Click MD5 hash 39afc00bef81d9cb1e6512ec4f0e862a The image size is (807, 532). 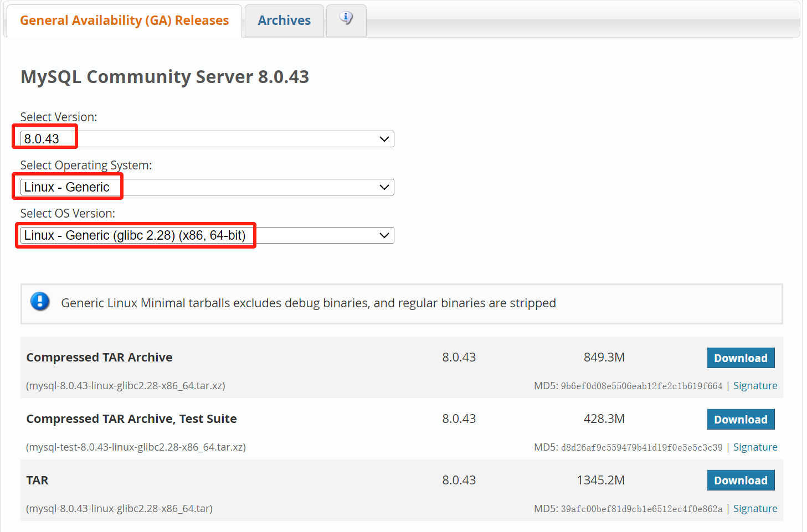(641, 509)
